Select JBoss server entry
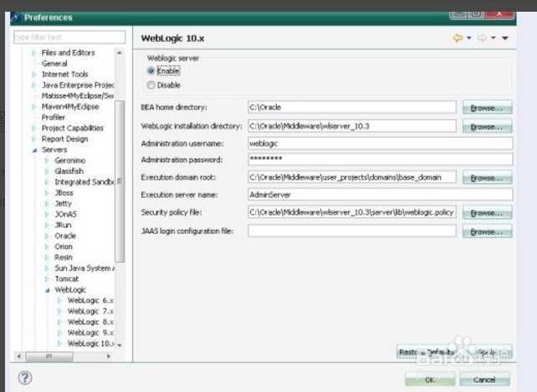Viewport: 537px width, 392px height. 64,193
